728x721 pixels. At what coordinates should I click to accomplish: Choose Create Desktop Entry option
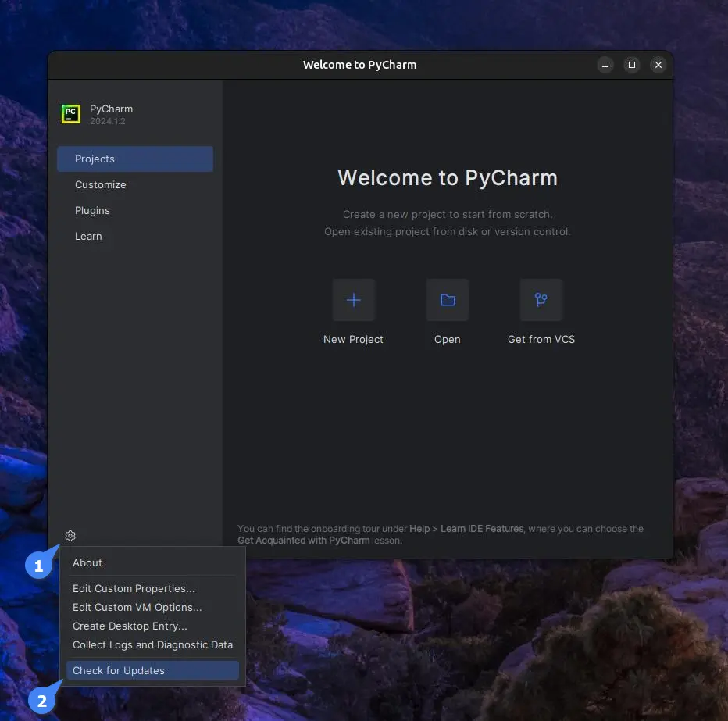152,626
